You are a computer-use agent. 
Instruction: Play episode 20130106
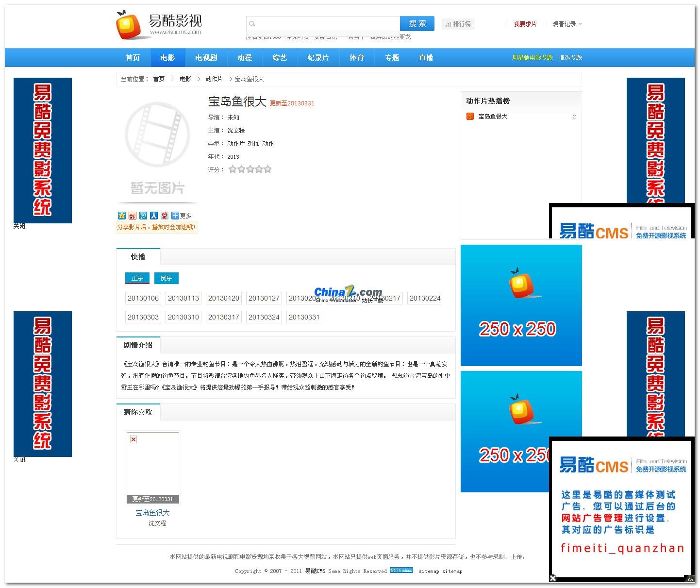[x=143, y=298]
